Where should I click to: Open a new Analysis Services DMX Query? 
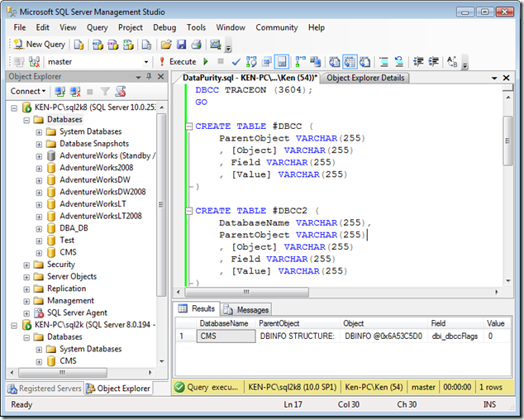click(113, 44)
